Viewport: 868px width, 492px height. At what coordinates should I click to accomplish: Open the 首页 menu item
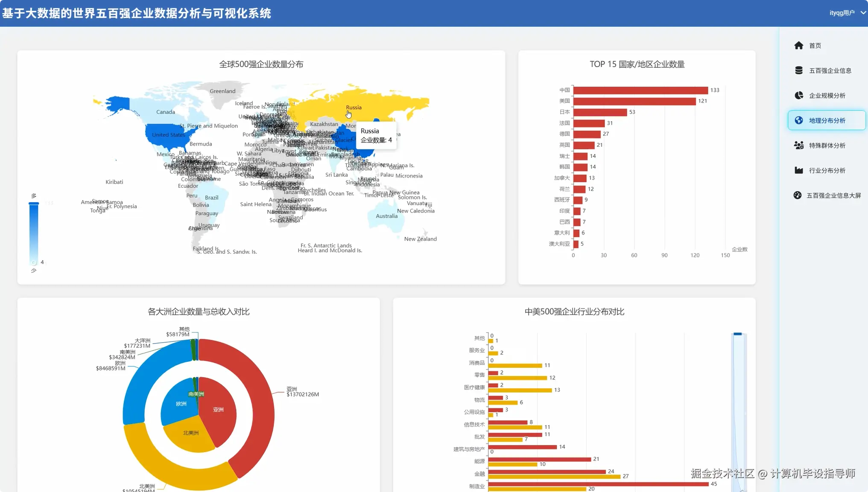click(x=815, y=46)
